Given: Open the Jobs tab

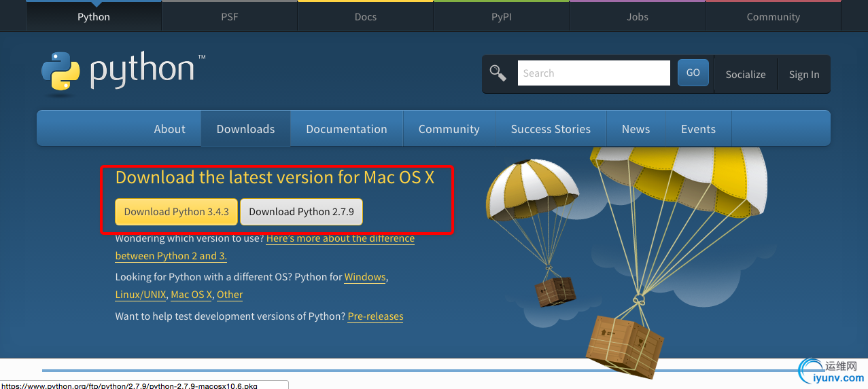Looking at the screenshot, I should (x=638, y=16).
